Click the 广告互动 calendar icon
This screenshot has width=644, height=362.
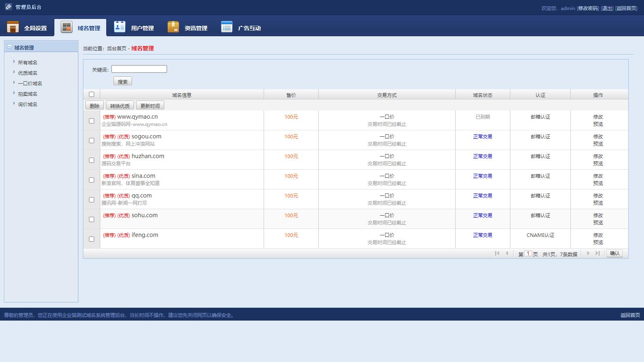(227, 27)
